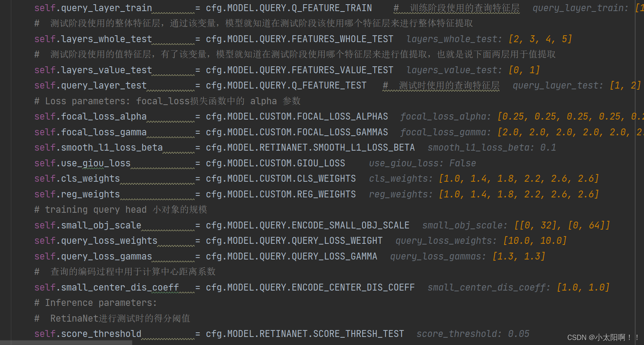Click self.query_loss_weights variable
Screen dimensions: 644x345
tap(95, 240)
